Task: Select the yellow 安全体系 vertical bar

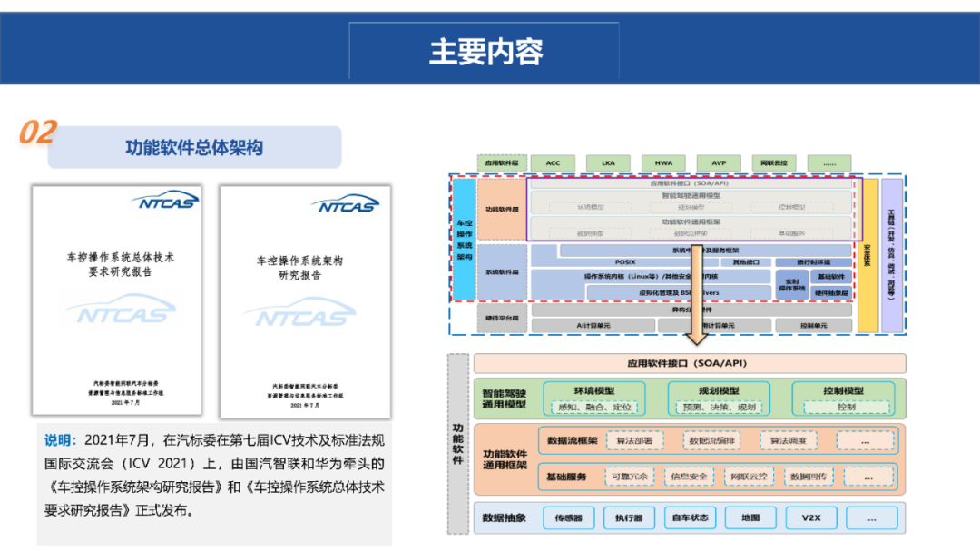Action: [867, 254]
